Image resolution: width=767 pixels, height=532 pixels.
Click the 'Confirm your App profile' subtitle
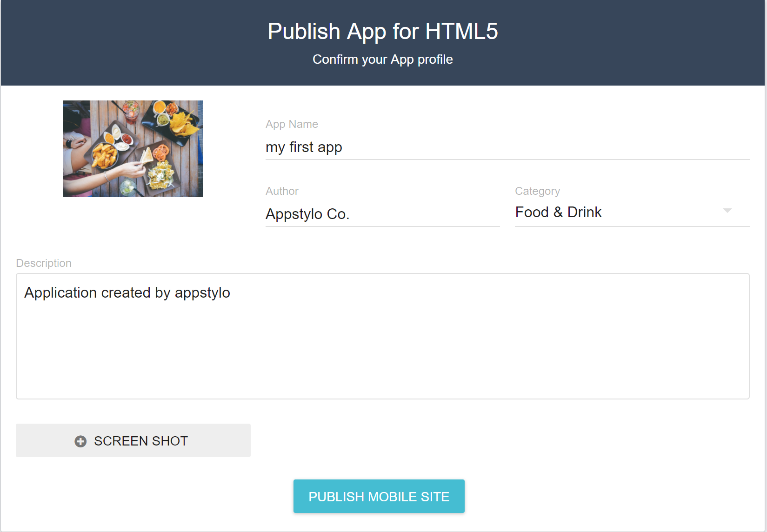pyautogui.click(x=383, y=60)
